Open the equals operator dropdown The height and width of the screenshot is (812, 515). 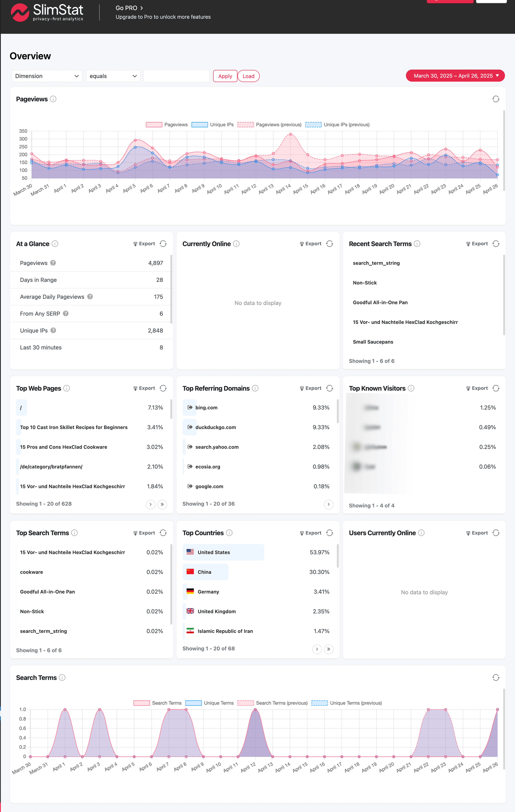113,76
